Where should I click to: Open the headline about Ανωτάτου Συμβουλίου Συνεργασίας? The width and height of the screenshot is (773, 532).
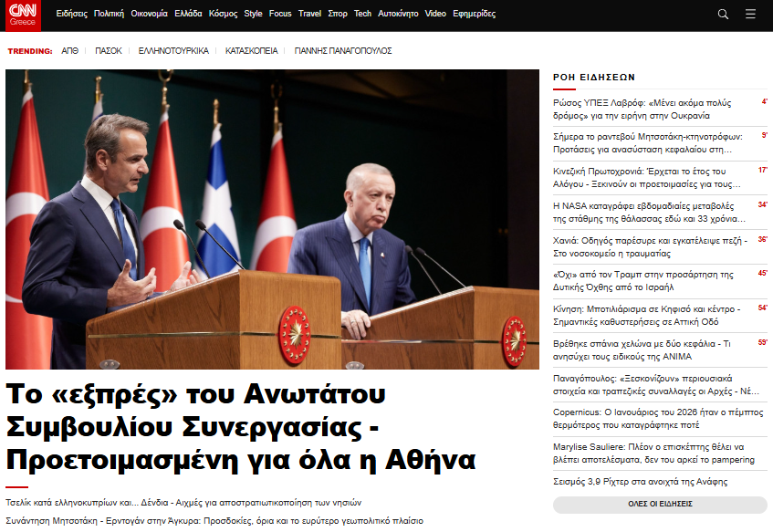tap(241, 425)
